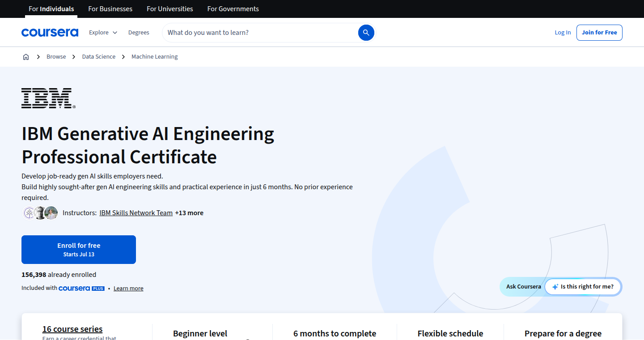Open the Learn more link
The image size is (644, 340).
coord(128,289)
